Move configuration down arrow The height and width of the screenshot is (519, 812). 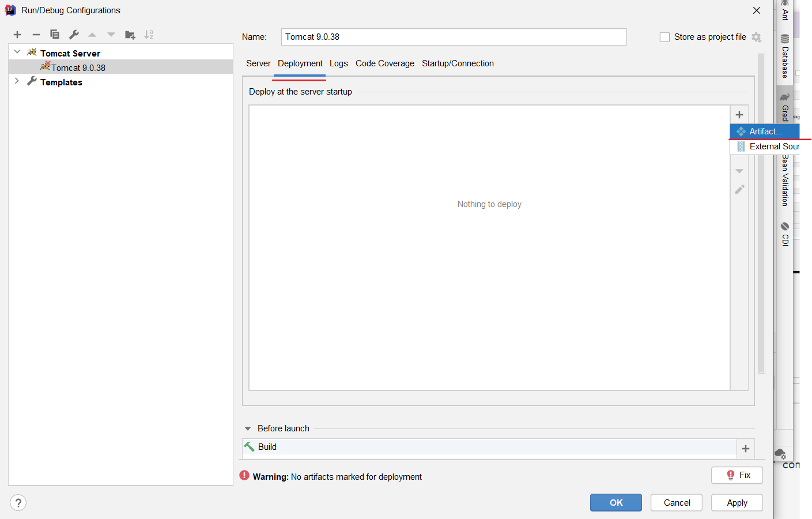pyautogui.click(x=111, y=35)
